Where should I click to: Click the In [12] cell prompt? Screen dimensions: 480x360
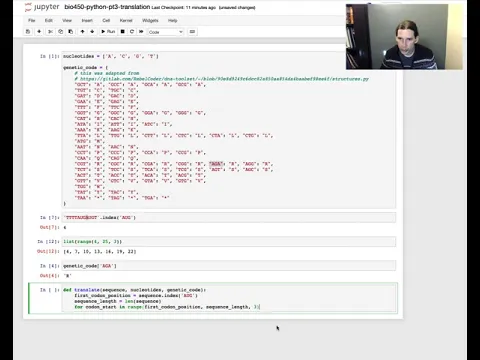click(x=48, y=241)
